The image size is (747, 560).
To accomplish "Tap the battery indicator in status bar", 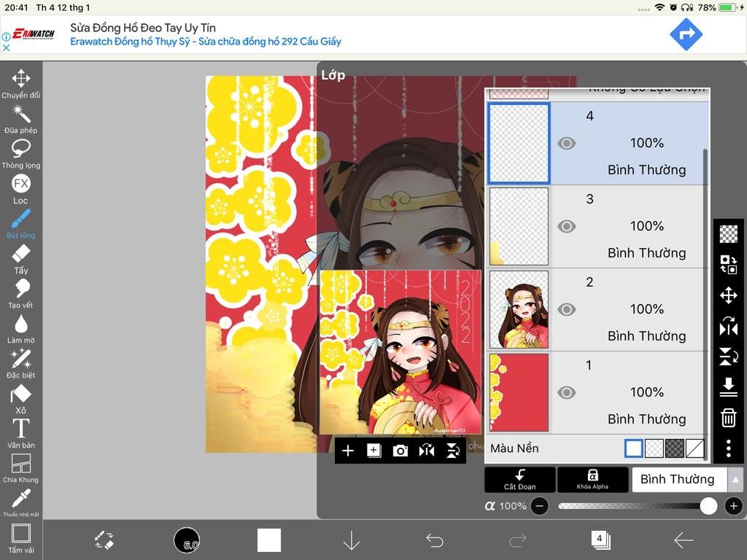I will click(x=727, y=7).
